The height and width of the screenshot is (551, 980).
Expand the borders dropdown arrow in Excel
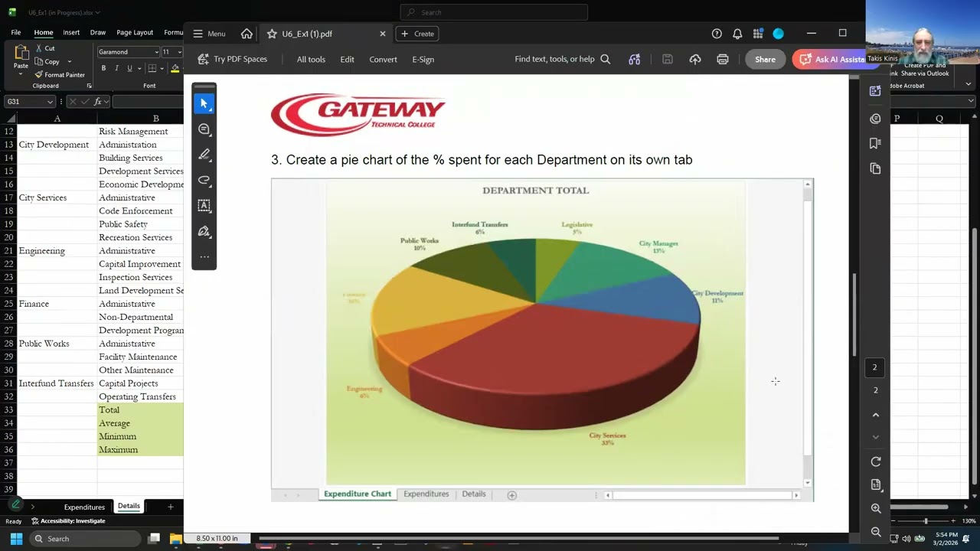pyautogui.click(x=162, y=68)
